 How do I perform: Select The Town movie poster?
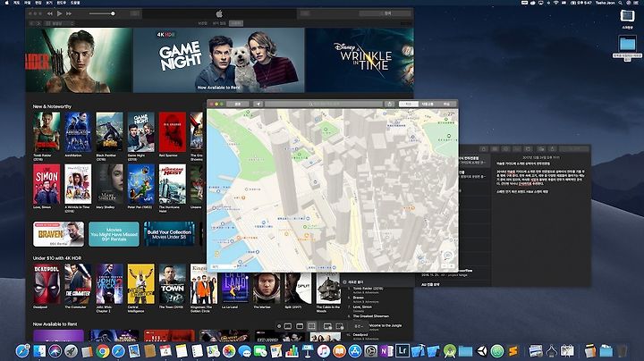[173, 284]
